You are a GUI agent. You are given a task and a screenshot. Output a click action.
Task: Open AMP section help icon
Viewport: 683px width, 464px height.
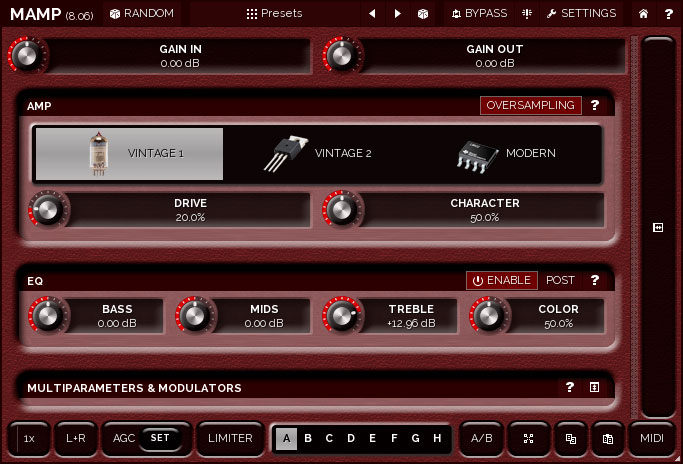click(x=595, y=105)
